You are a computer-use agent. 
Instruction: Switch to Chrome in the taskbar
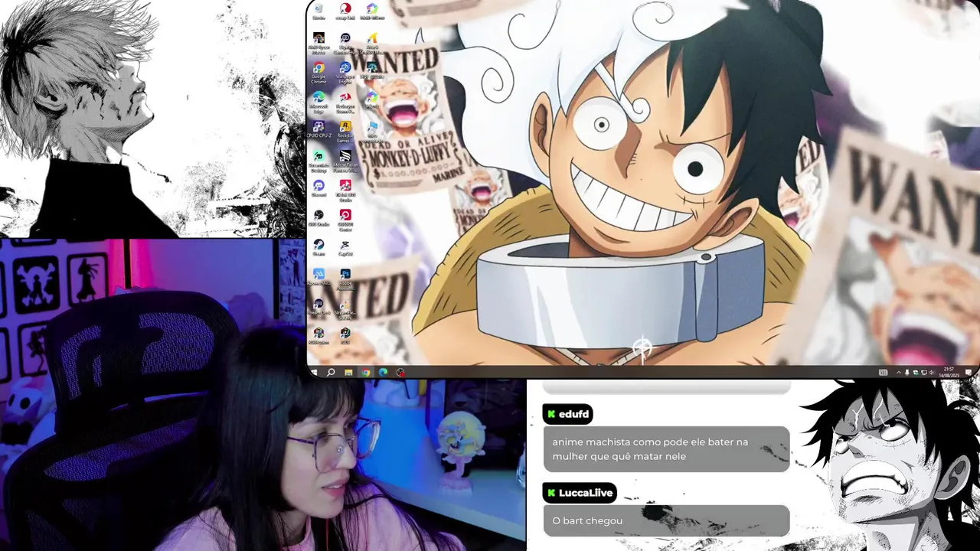[366, 373]
